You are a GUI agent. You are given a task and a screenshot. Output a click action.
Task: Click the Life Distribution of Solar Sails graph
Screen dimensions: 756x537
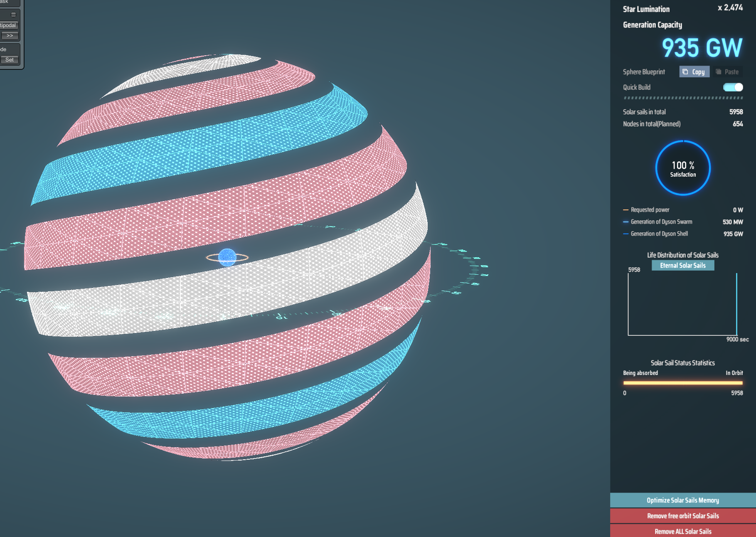tap(682, 304)
